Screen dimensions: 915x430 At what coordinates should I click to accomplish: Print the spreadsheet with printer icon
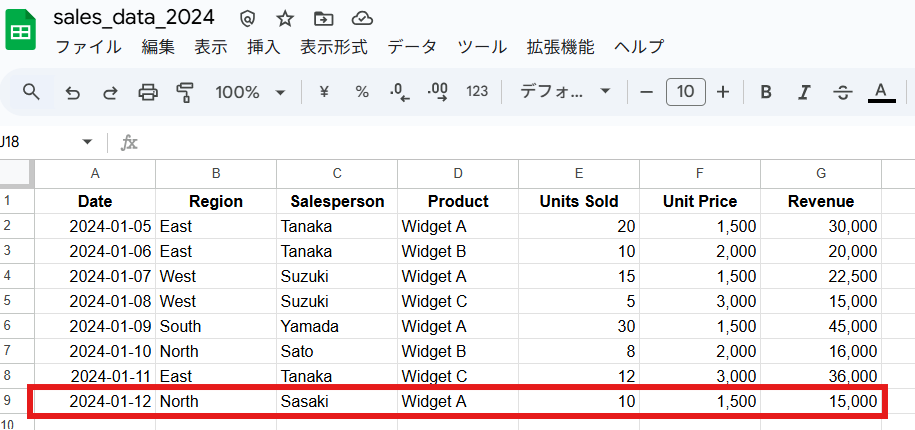click(148, 92)
